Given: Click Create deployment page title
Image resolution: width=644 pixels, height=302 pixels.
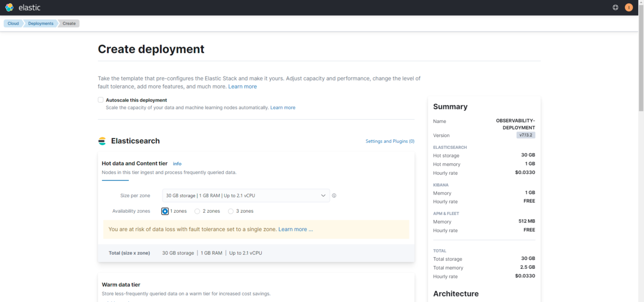Looking at the screenshot, I should 151,49.
